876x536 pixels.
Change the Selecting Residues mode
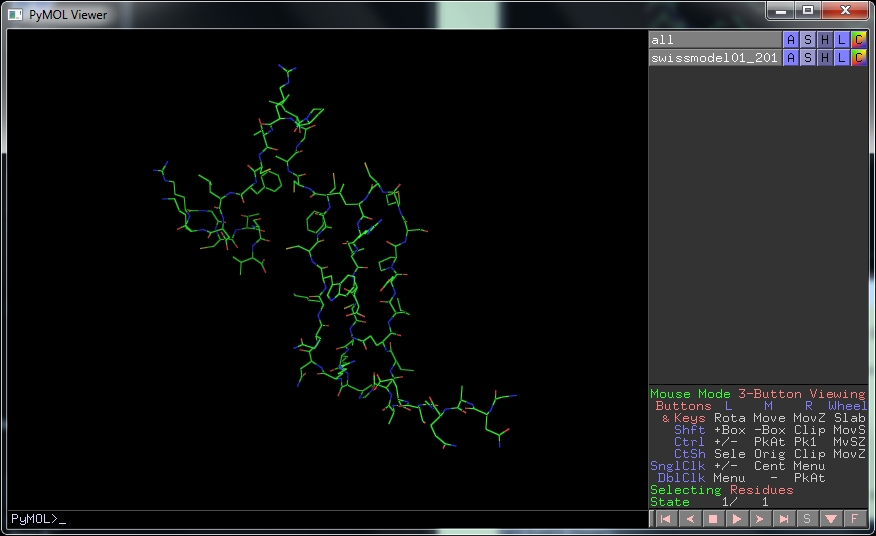point(721,490)
